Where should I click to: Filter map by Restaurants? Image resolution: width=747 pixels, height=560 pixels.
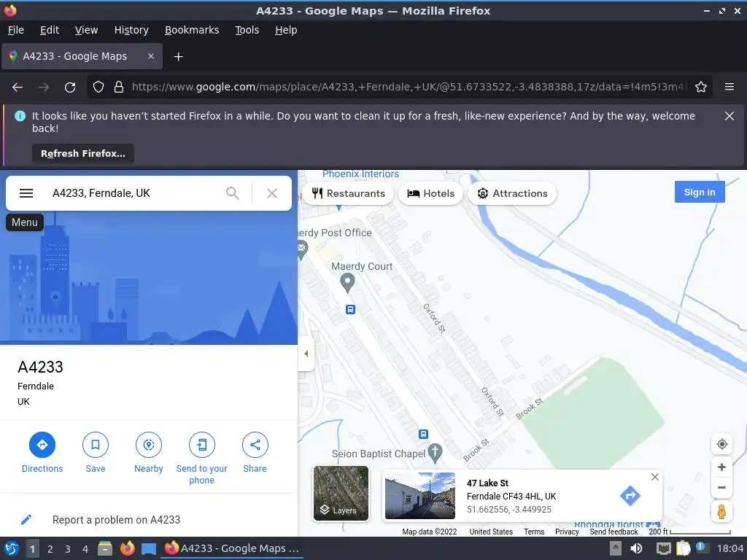(x=348, y=193)
